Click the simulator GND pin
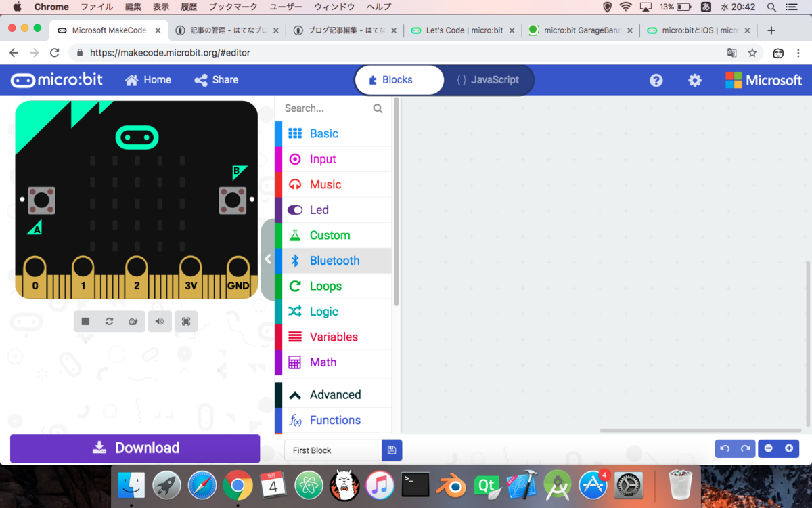812x508 pixels. click(x=238, y=278)
